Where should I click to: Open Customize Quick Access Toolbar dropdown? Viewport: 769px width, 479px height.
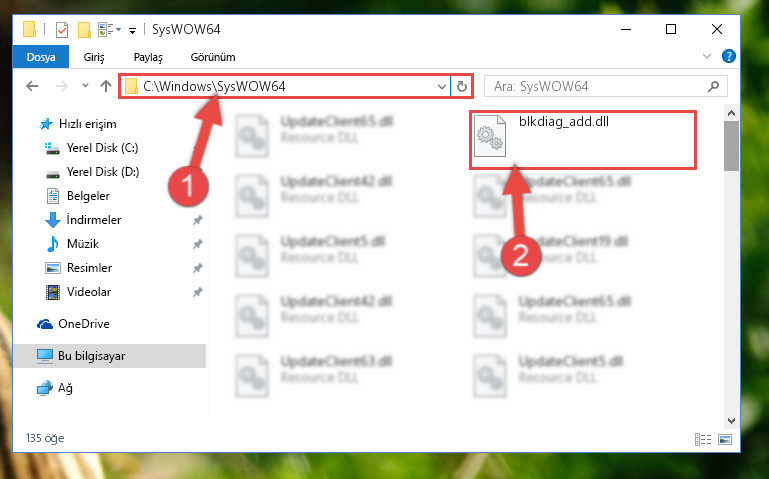pos(132,30)
